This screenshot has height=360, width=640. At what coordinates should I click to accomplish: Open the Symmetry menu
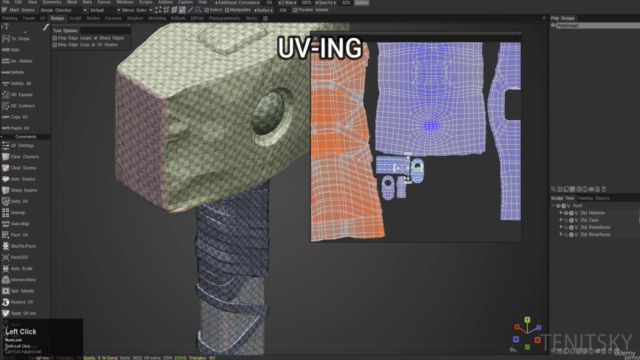pos(52,2)
